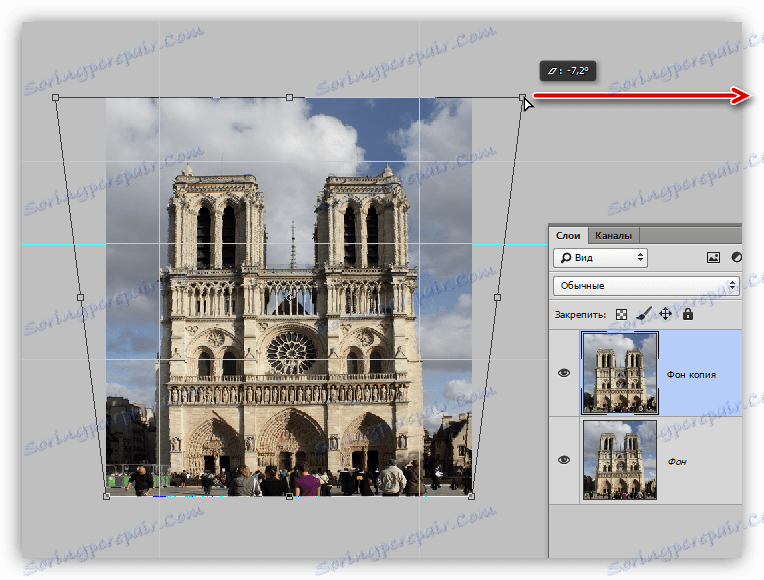764x580 pixels.
Task: Grab the top-right transform handle
Action: tap(522, 97)
